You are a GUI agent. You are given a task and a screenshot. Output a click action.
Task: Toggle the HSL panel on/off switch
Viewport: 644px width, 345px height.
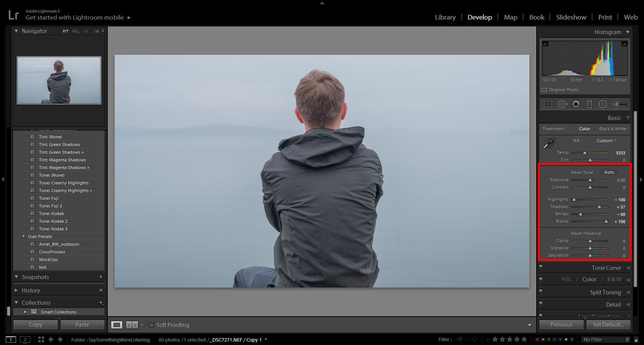tap(541, 279)
